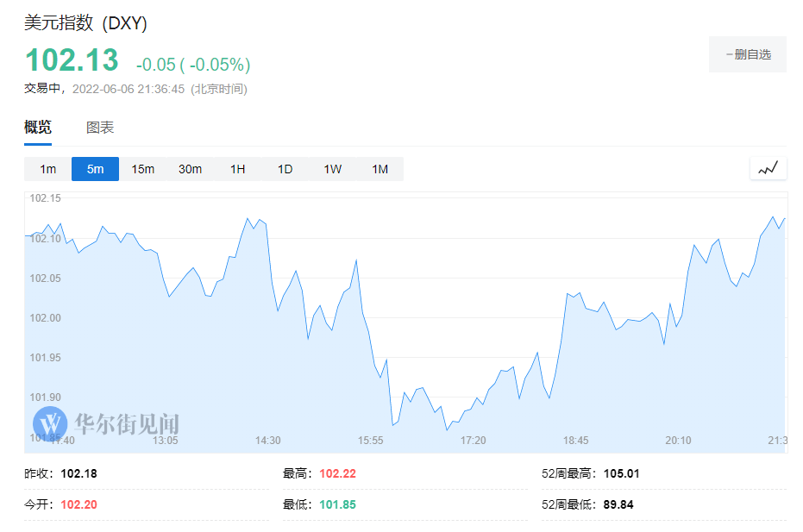Remove DXY from watchlist button
The height and width of the screenshot is (532, 803).
748,54
